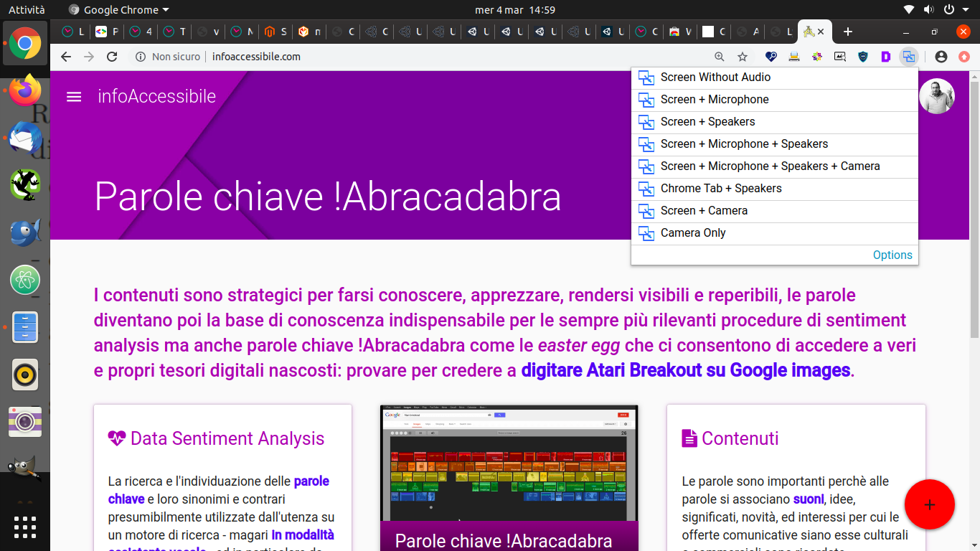Click the zoom magnifier in address bar

(x=720, y=57)
